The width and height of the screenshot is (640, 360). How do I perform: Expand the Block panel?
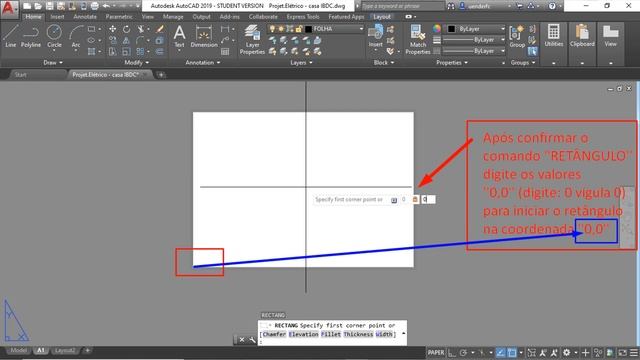tap(384, 62)
